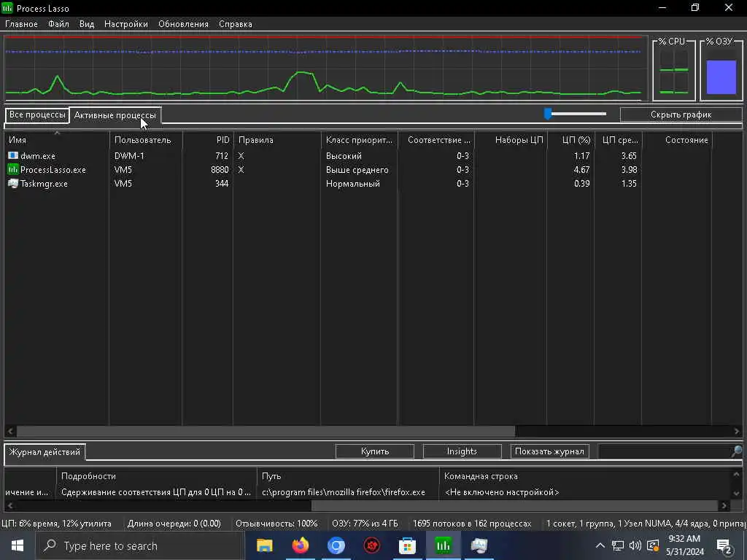
Task: Open the network tray icon
Action: click(x=618, y=545)
